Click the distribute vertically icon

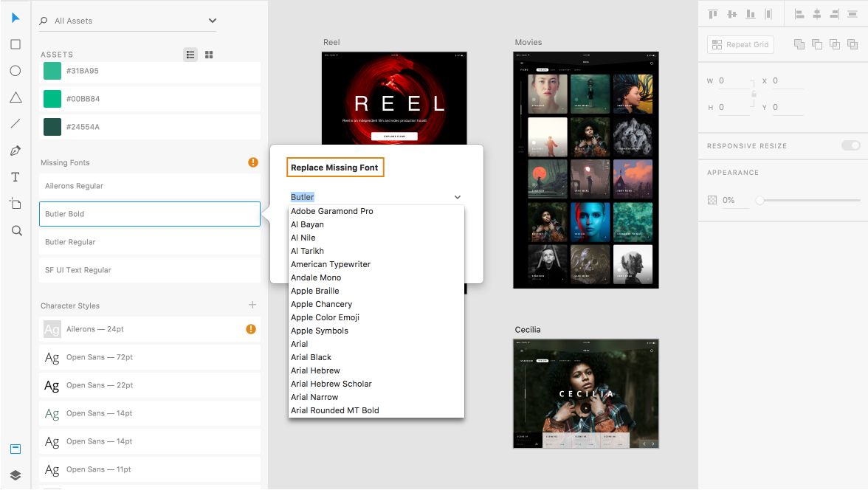(768, 15)
